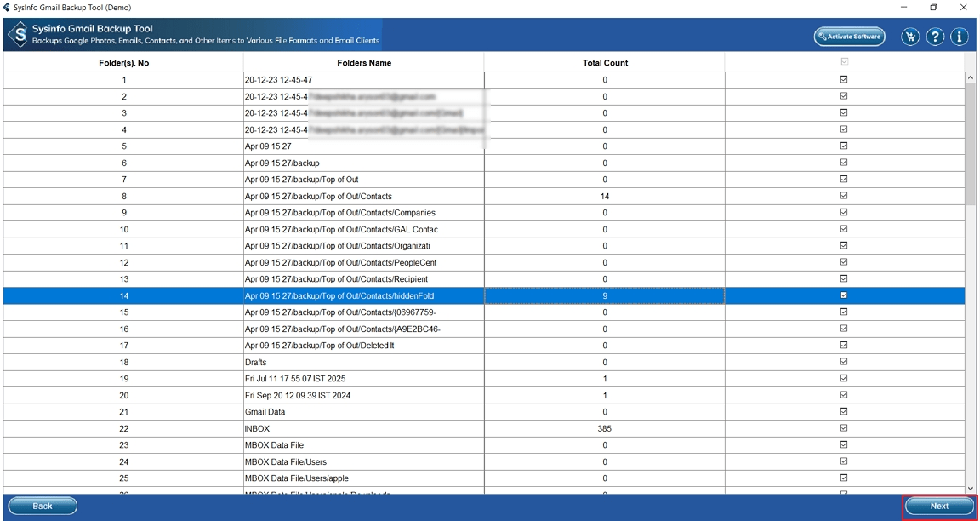Click the vertical scrollbar thumb

(x=971, y=144)
